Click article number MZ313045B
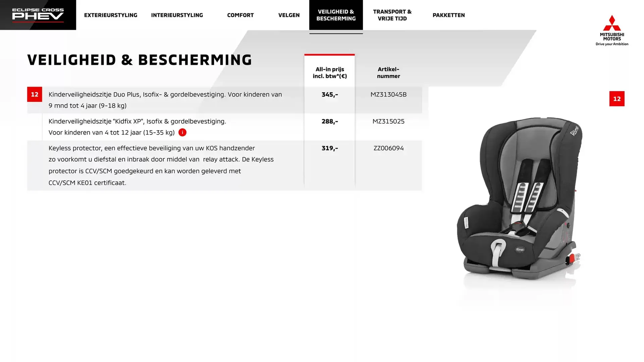The width and height of the screenshot is (644, 362). click(x=388, y=95)
